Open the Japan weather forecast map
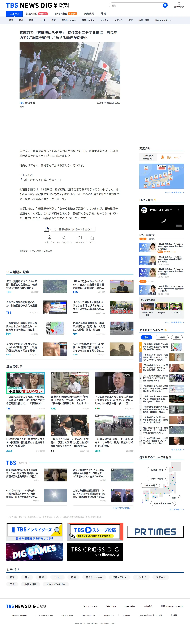This screenshot has width=190, height=644. [x=162, y=176]
